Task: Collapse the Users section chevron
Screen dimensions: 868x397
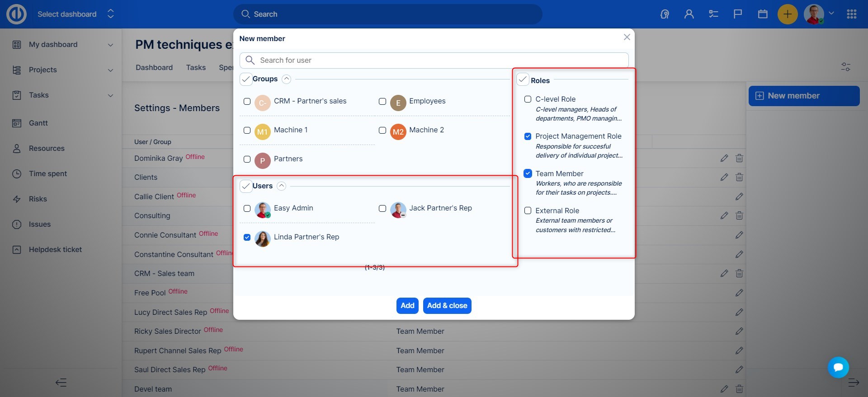Action: tap(281, 186)
